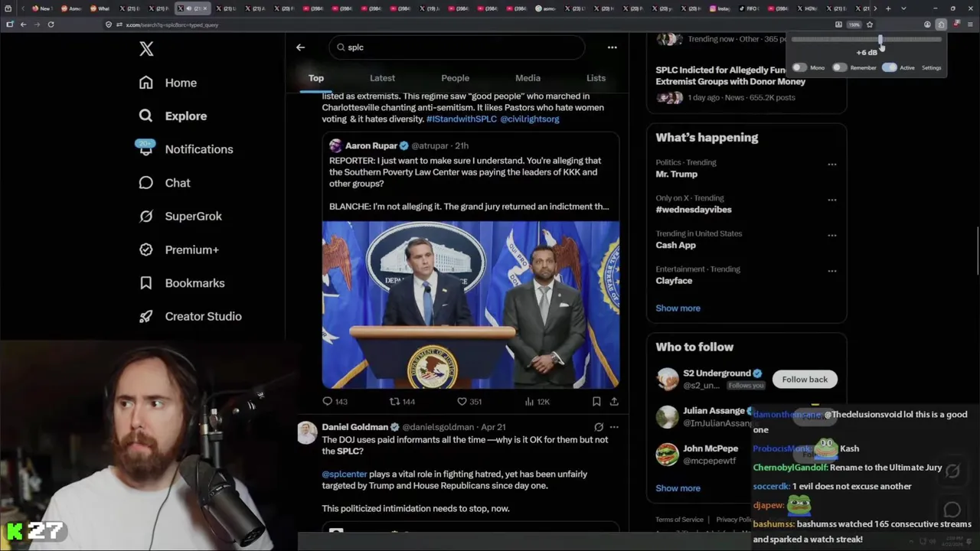Open S2 Underground's profile name
The height and width of the screenshot is (551, 980).
click(717, 373)
